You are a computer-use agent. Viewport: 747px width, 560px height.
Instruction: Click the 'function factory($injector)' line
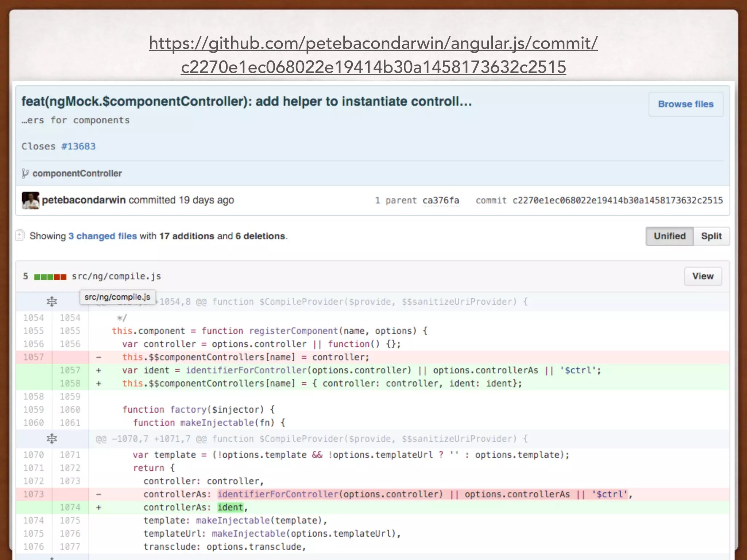click(409, 410)
